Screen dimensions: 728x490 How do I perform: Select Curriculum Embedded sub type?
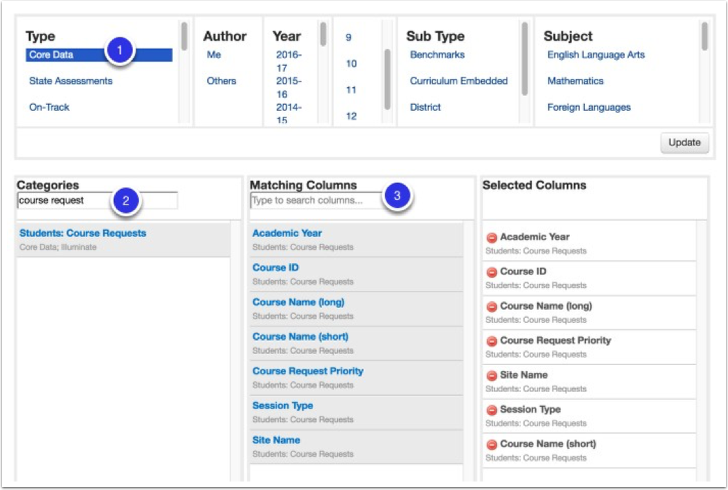point(459,81)
